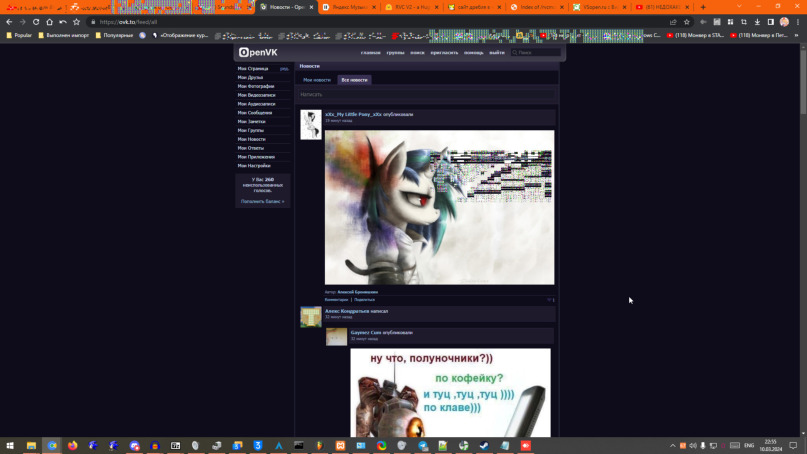This screenshot has width=807, height=454.
Task: Open Мои Аудиозаписи in sidebar
Action: (x=256, y=103)
